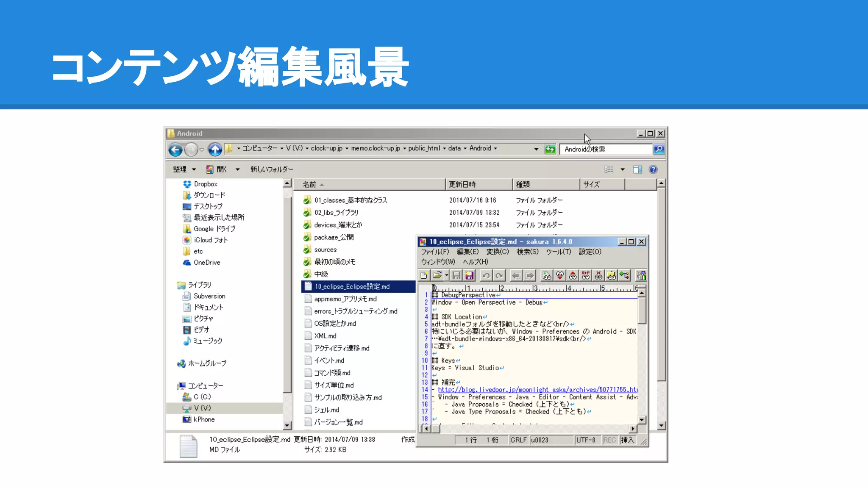Toggle the 挿入 insert mode in status bar
This screenshot has width=868, height=488.
[627, 440]
